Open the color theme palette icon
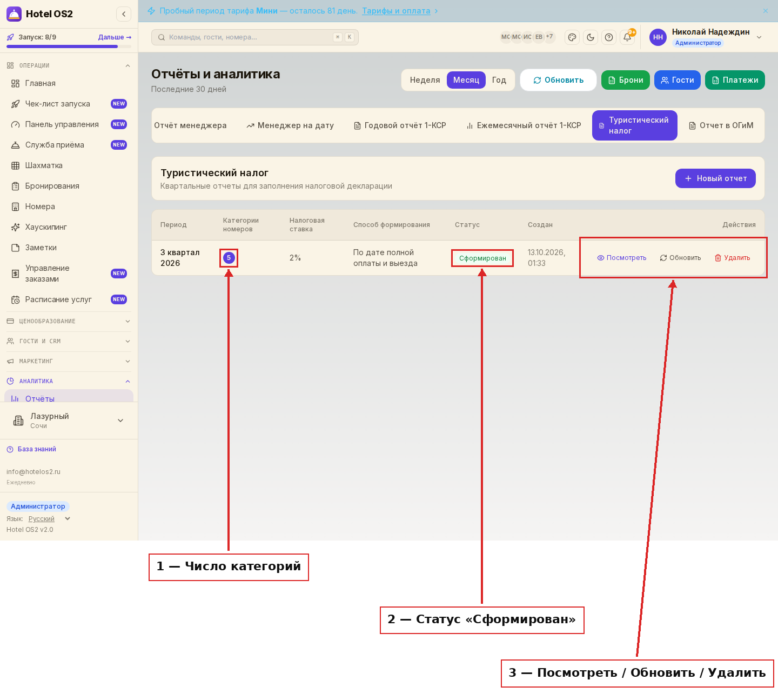The width and height of the screenshot is (778, 700). point(572,37)
